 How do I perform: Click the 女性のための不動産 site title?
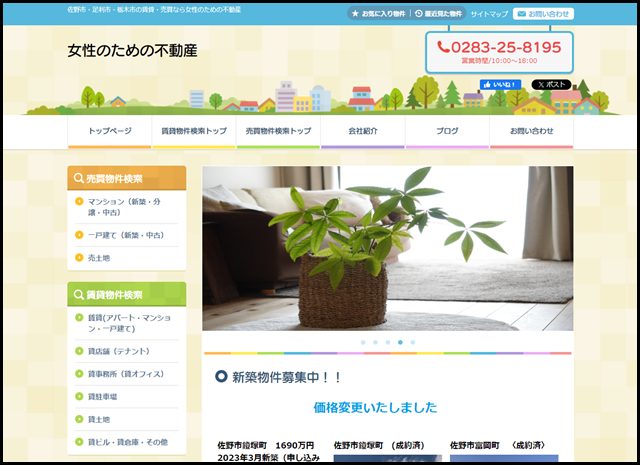[x=132, y=51]
